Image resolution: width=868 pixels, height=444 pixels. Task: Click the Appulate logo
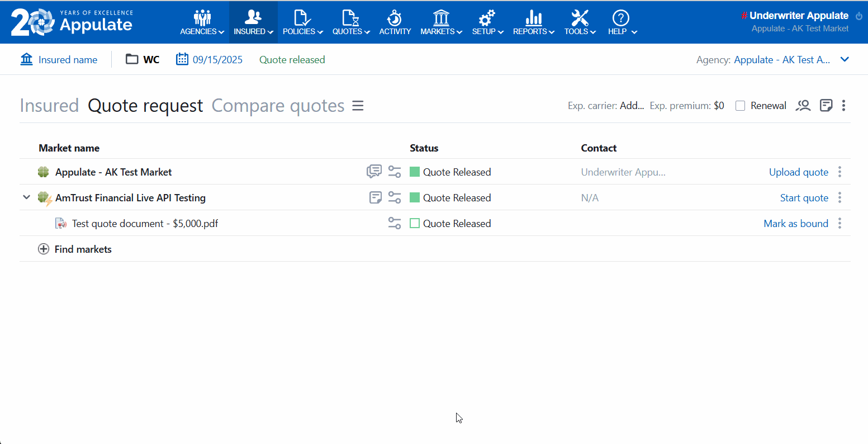(72, 22)
